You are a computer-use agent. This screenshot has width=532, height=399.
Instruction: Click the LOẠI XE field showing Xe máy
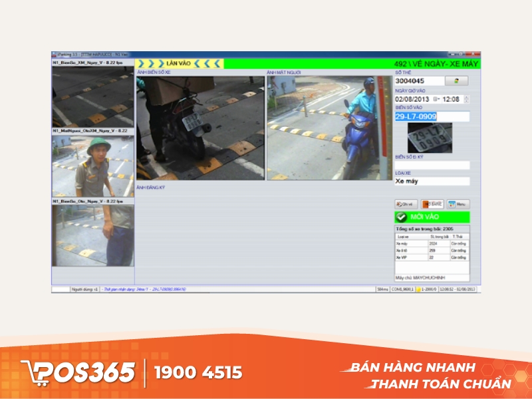click(x=432, y=181)
